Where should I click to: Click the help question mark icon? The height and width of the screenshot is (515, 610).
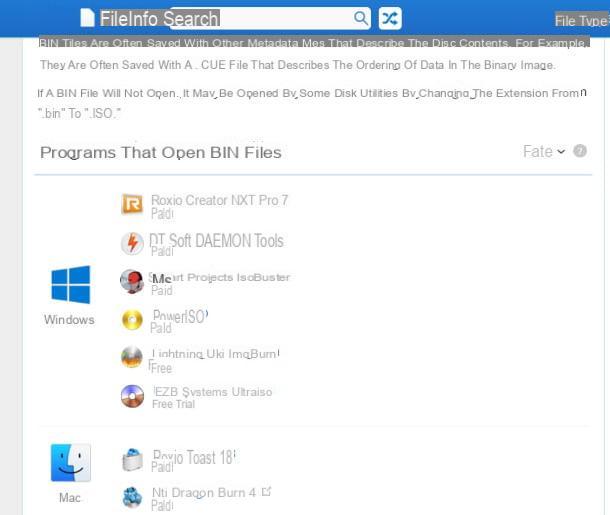(580, 151)
